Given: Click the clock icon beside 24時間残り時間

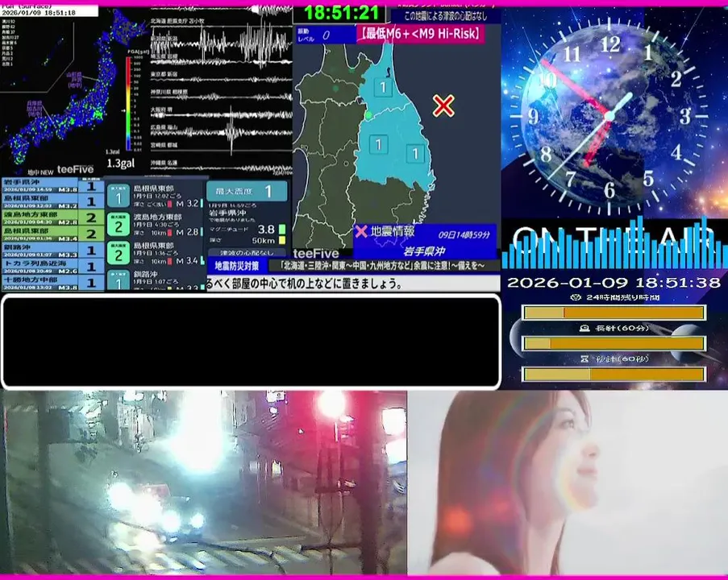Looking at the screenshot, I should coord(576,297).
